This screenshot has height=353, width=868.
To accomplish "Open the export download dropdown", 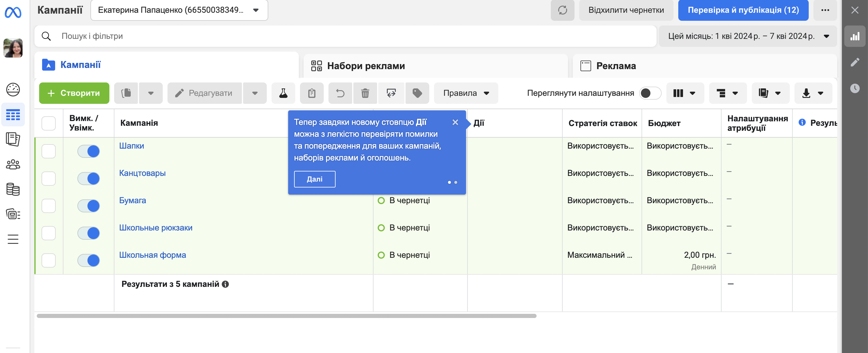I will tap(813, 93).
